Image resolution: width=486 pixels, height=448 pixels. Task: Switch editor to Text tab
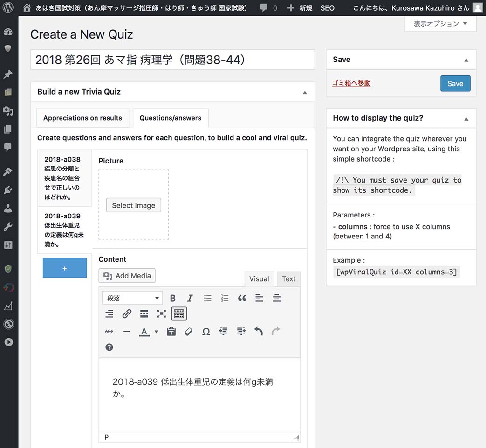point(288,279)
